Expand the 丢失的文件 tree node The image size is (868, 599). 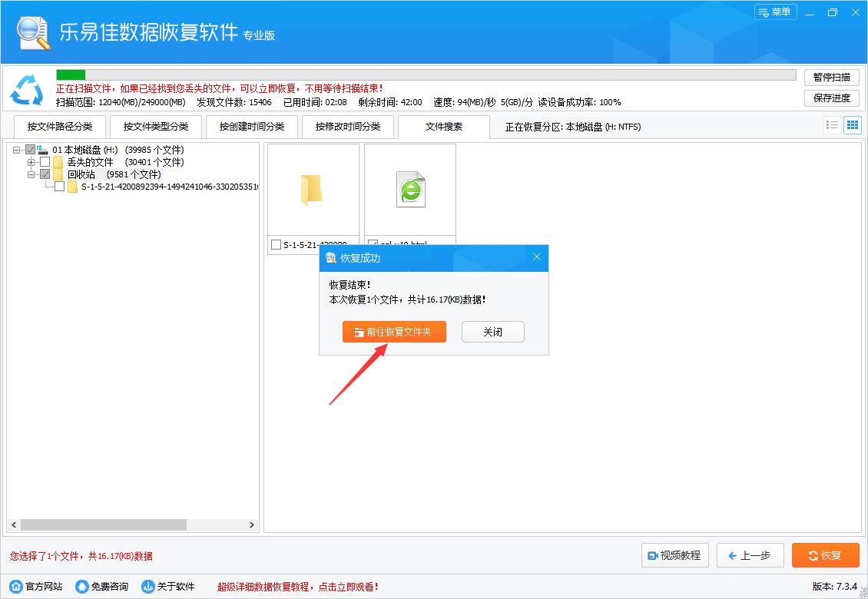tap(31, 162)
